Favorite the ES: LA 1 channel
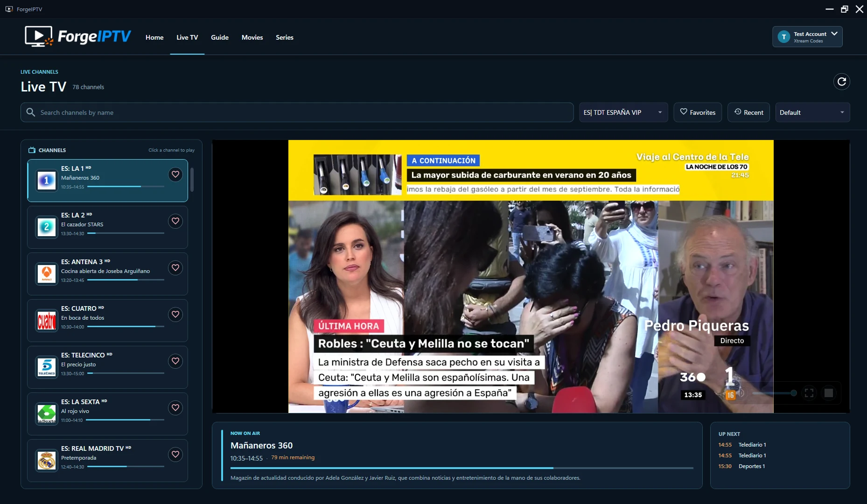Viewport: 867px width, 504px height. coord(175,174)
